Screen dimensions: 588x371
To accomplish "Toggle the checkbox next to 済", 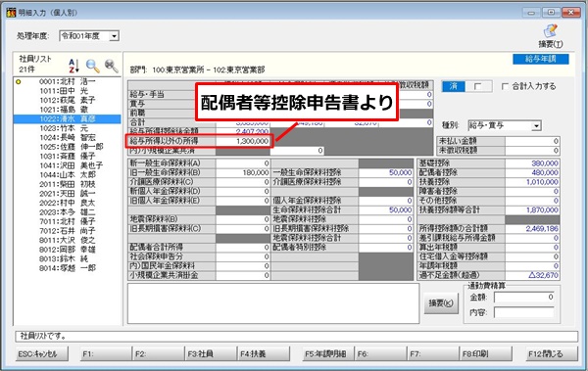I will 478,86.
